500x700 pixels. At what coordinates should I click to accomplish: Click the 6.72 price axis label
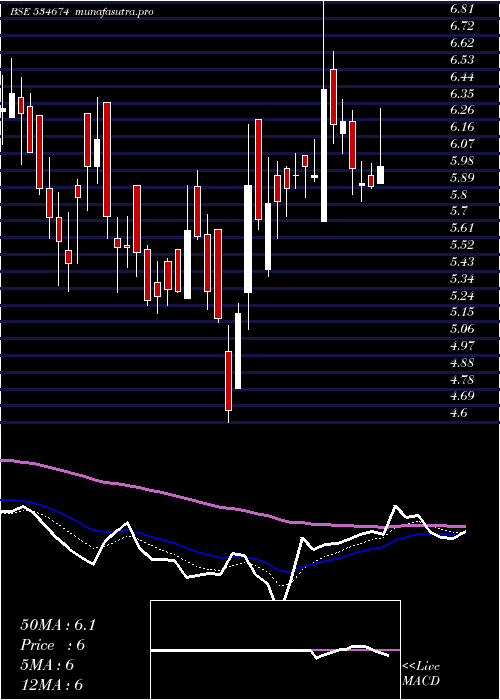click(462, 26)
